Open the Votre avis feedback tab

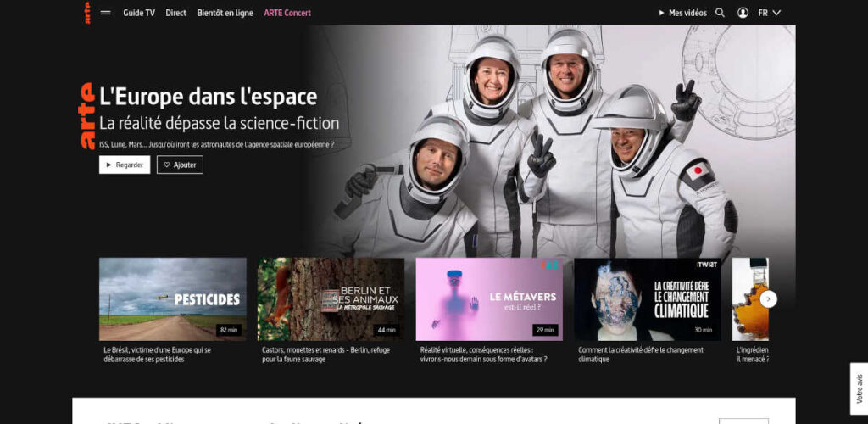pyautogui.click(x=860, y=388)
